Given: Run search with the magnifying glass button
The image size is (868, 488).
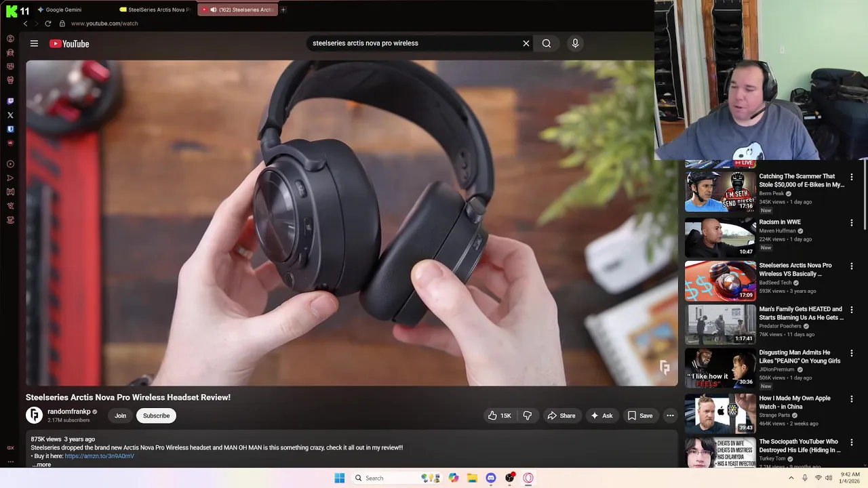Looking at the screenshot, I should [x=547, y=43].
